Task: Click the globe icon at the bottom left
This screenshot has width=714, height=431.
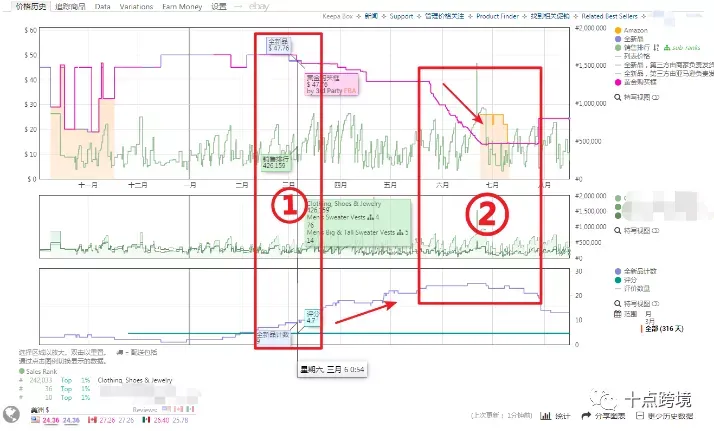Action: point(11,414)
